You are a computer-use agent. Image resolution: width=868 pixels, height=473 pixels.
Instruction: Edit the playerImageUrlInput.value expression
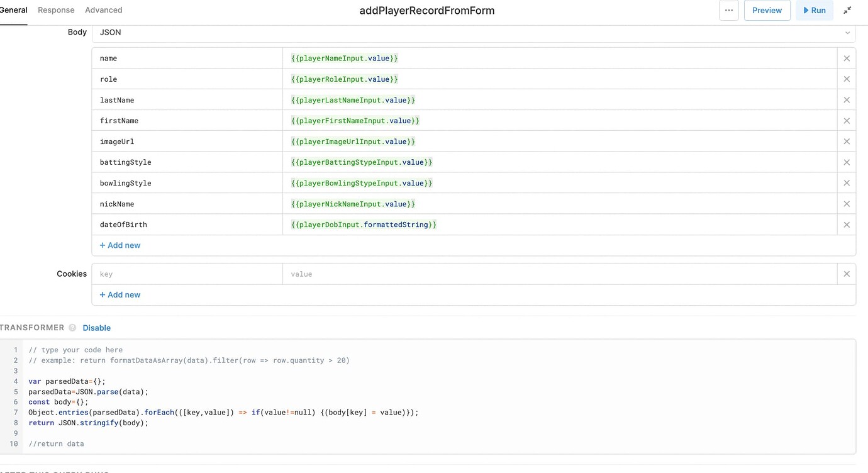[560, 142]
